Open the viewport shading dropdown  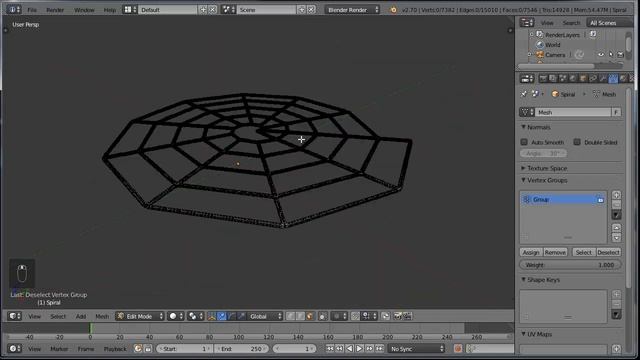point(176,316)
